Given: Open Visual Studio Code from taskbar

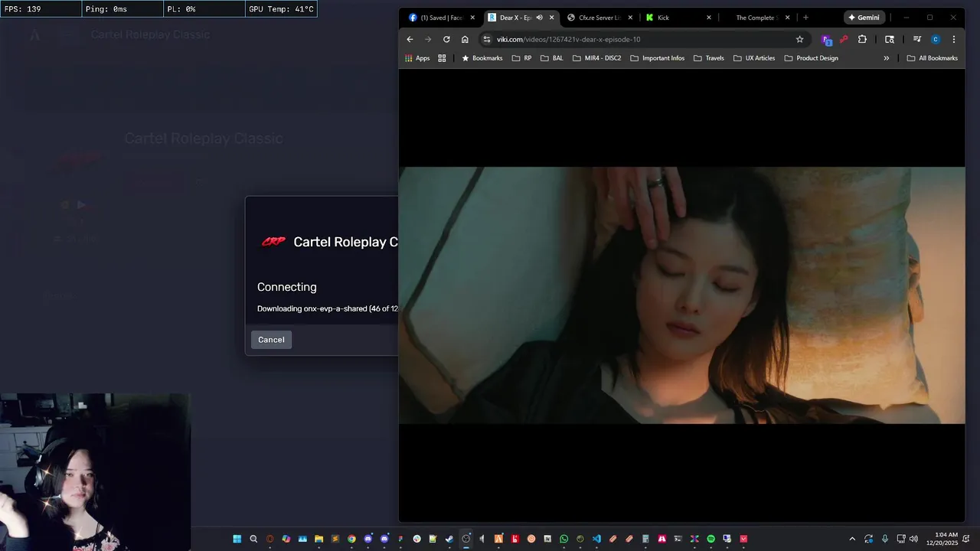Looking at the screenshot, I should [x=596, y=539].
